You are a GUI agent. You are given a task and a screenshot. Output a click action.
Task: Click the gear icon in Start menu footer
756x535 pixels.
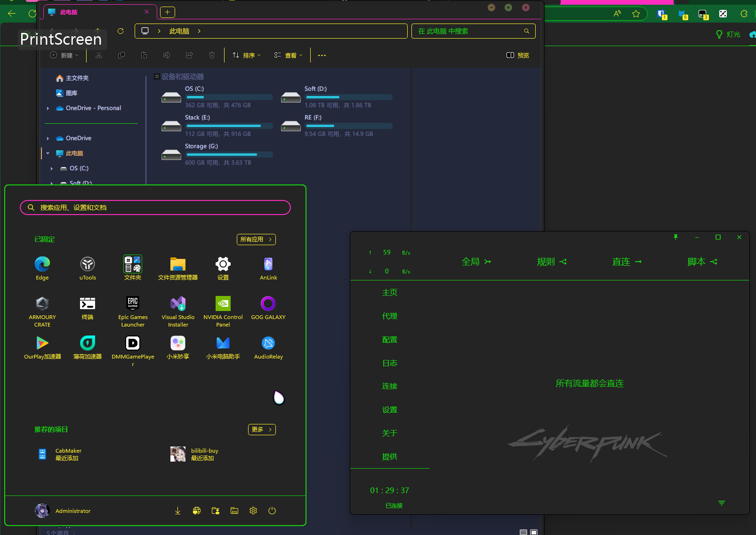coord(253,511)
